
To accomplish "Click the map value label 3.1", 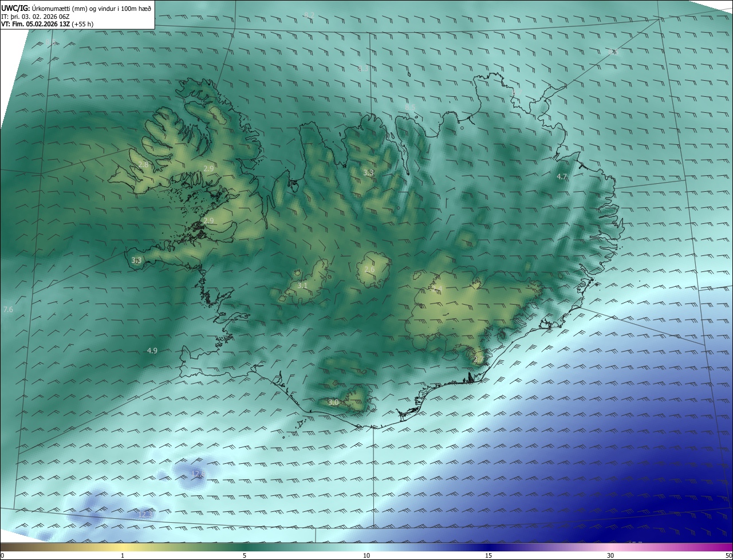I will [x=302, y=285].
